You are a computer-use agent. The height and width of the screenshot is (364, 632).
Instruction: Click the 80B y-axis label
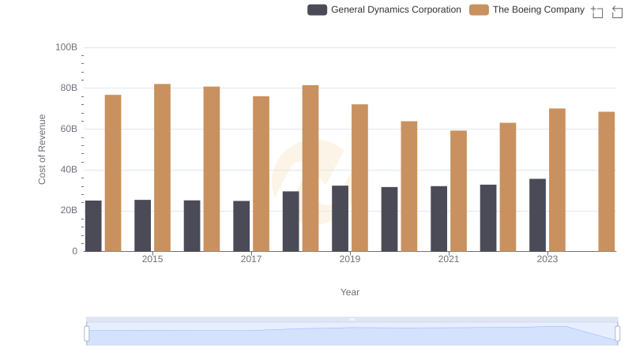[x=69, y=88]
